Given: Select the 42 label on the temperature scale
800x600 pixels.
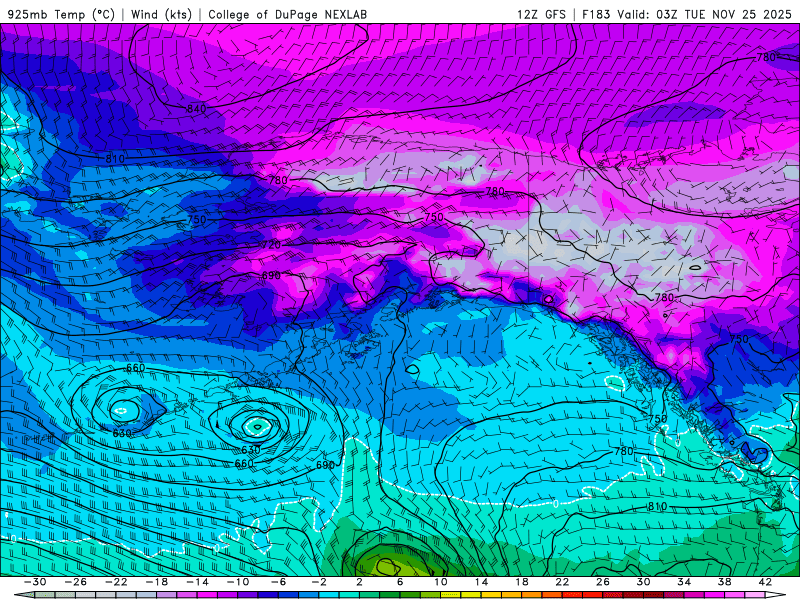Looking at the screenshot, I should [x=765, y=582].
